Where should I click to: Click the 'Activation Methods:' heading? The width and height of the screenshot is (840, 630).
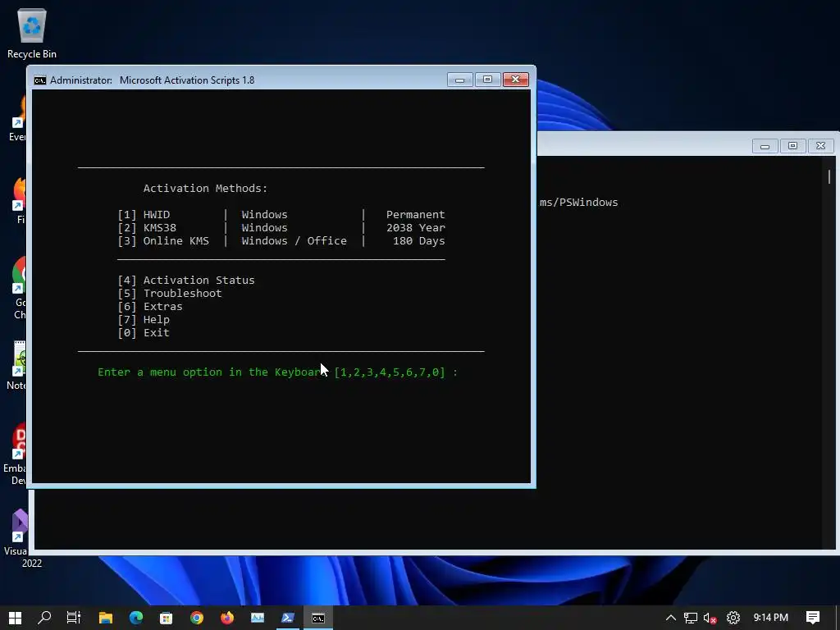tap(205, 189)
